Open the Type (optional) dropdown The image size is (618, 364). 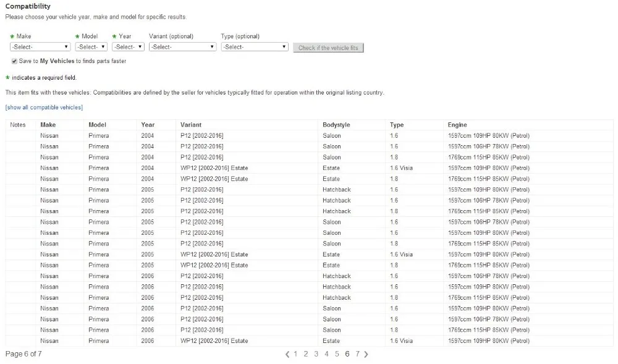click(x=255, y=47)
